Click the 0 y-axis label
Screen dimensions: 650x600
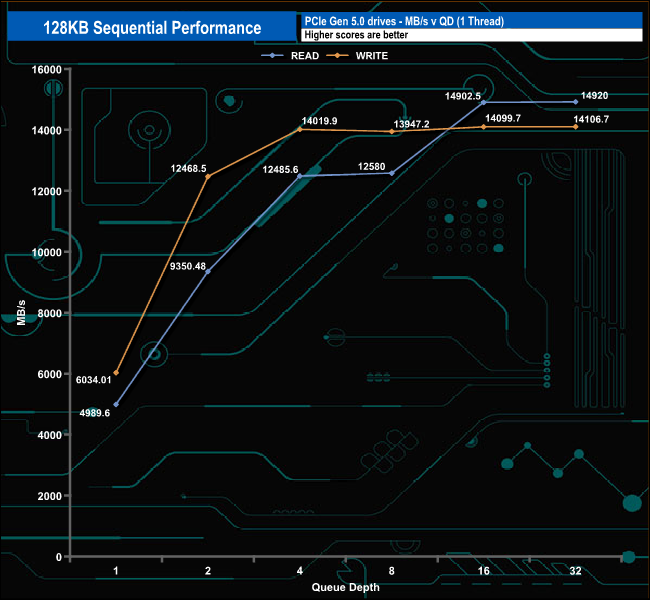pyautogui.click(x=59, y=557)
